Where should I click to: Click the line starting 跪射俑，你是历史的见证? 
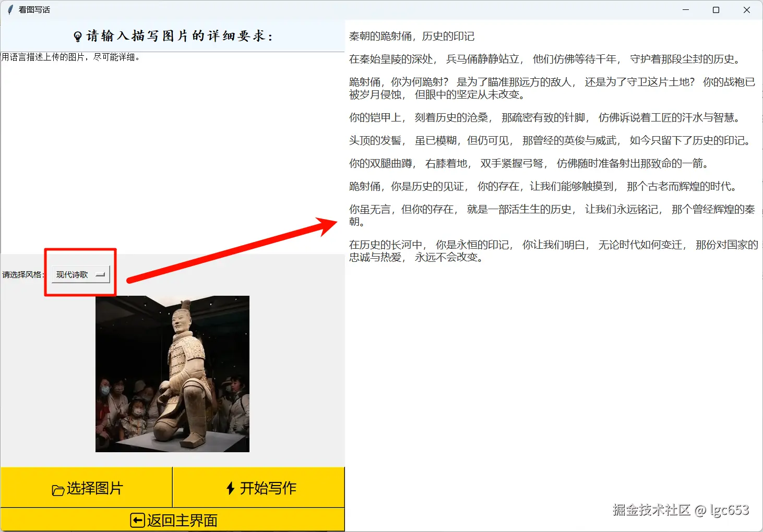pyautogui.click(x=544, y=186)
